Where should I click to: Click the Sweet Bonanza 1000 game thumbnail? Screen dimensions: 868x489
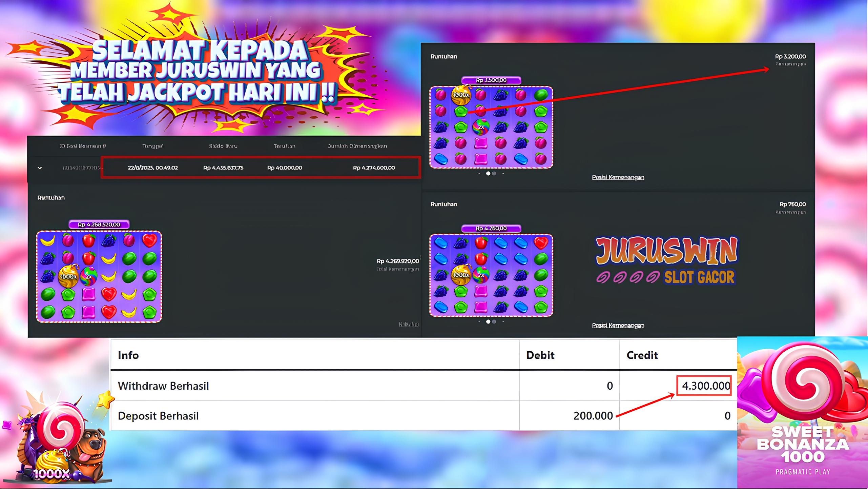point(802,412)
